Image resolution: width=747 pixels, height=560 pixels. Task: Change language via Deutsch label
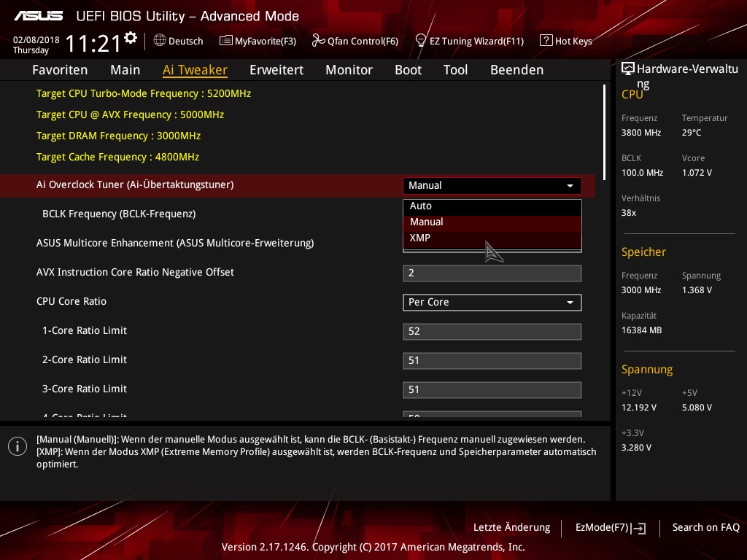(x=186, y=41)
